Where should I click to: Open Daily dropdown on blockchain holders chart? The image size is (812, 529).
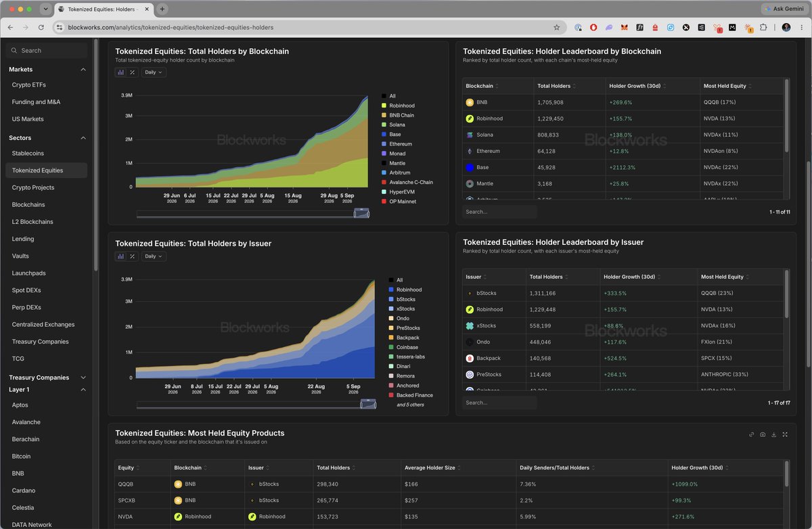click(x=154, y=72)
